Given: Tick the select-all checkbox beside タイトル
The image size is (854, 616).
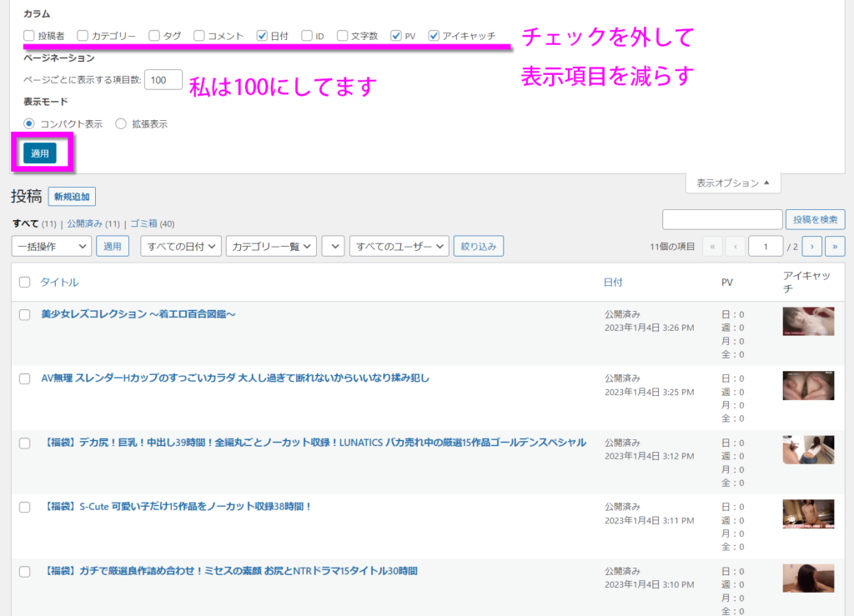Looking at the screenshot, I should click(x=24, y=283).
